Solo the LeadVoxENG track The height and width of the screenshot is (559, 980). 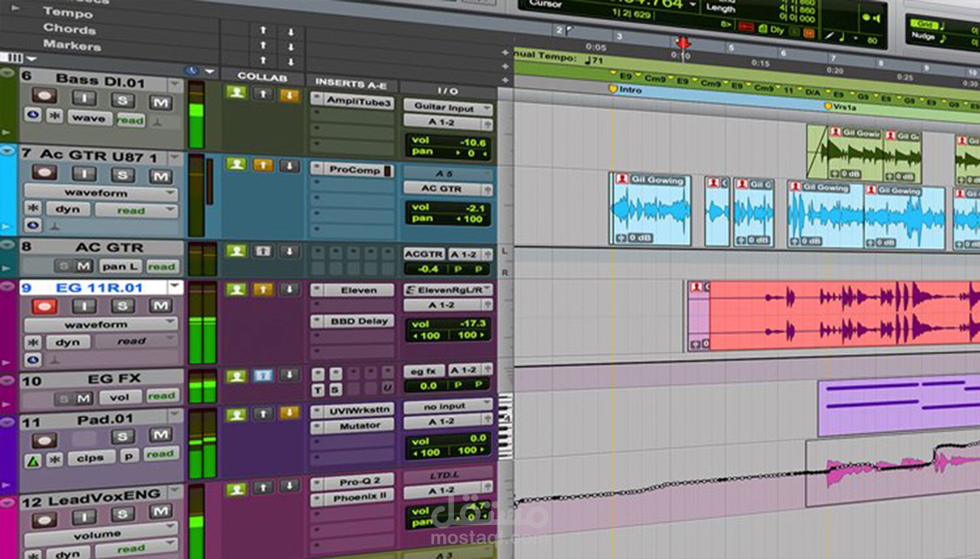(x=122, y=514)
